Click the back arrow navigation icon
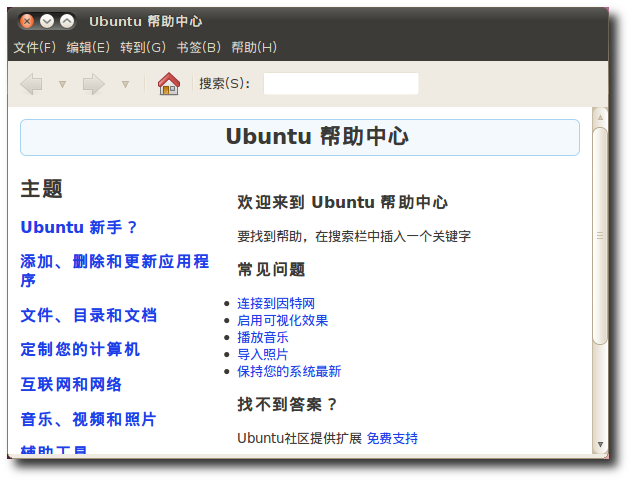 pyautogui.click(x=31, y=84)
